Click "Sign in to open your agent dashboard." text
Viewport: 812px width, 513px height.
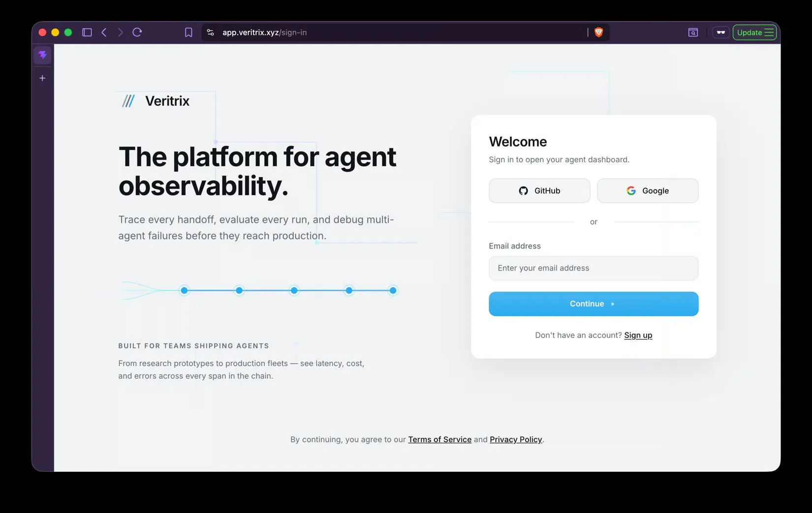pyautogui.click(x=559, y=160)
